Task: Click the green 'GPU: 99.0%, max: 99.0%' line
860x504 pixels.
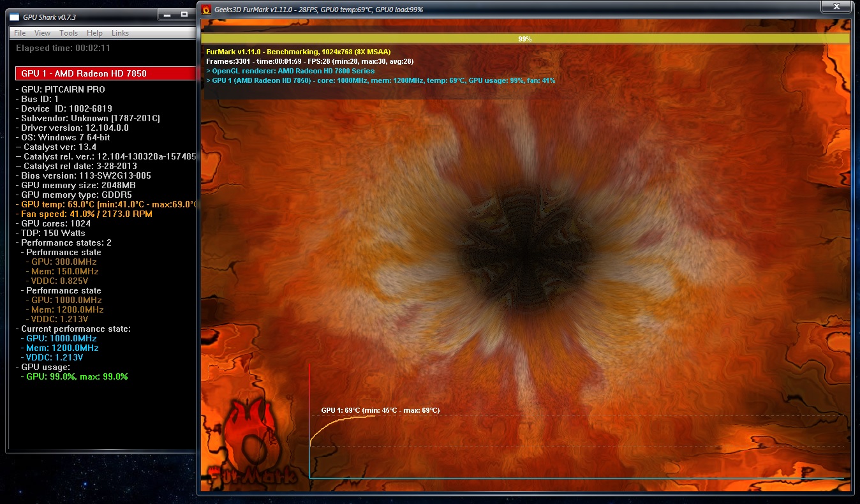Action: point(74,376)
